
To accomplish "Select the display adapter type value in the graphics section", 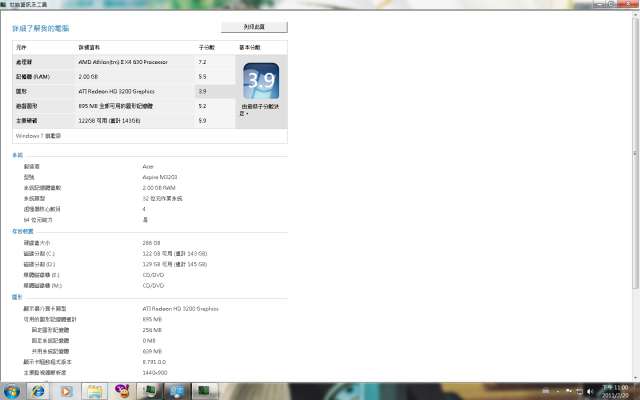I will click(180, 309).
